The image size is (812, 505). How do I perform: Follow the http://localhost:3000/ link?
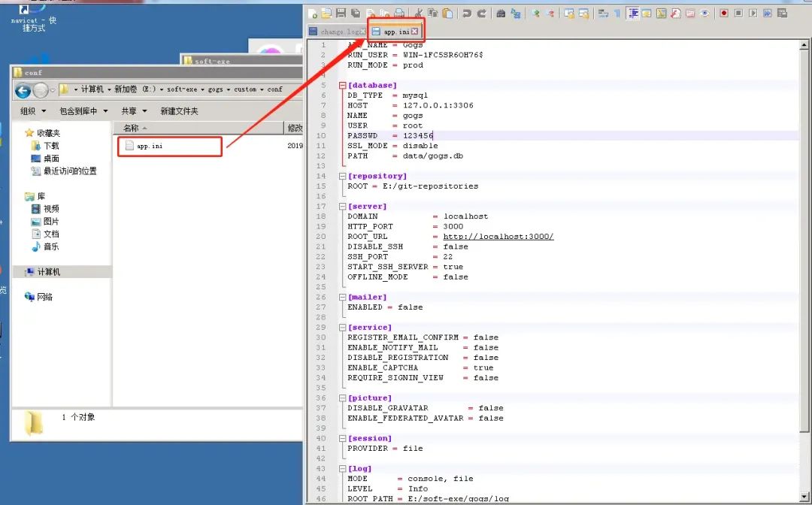tap(498, 237)
